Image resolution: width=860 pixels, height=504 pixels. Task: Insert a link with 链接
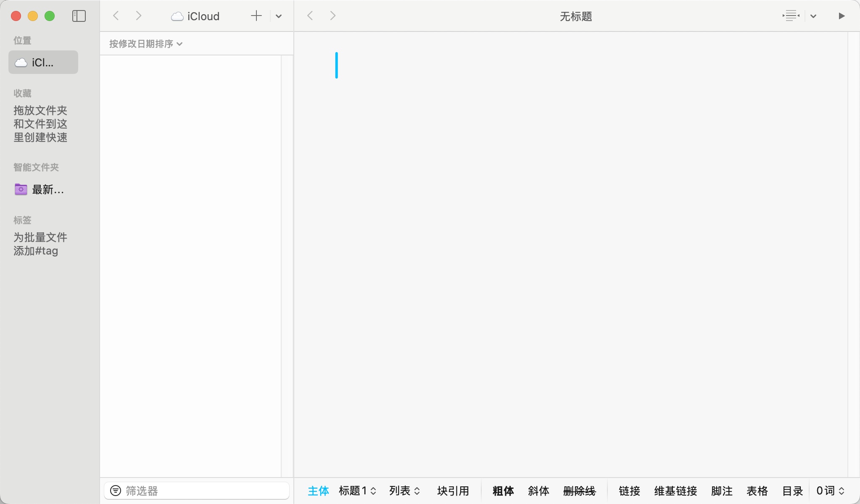629,491
